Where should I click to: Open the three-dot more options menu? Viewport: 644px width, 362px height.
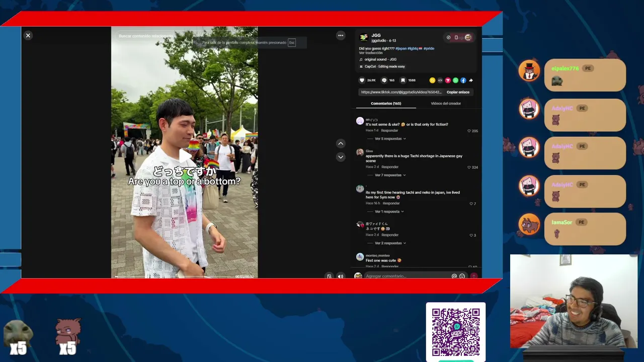click(341, 35)
